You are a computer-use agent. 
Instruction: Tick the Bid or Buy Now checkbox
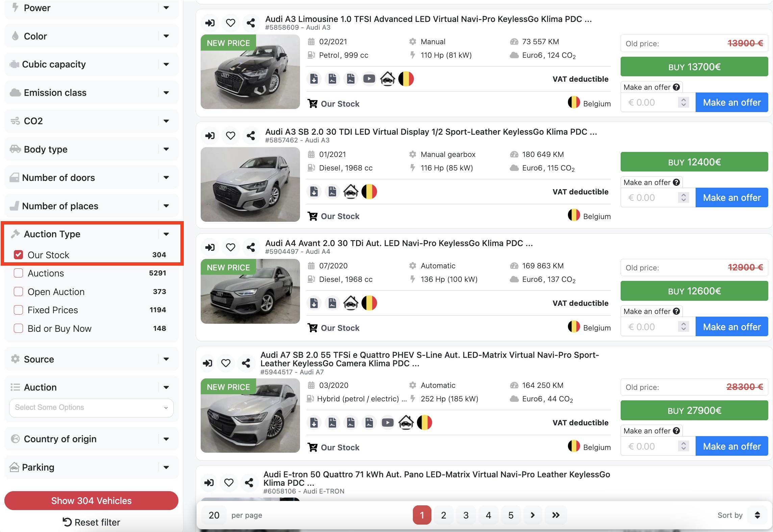tap(19, 328)
